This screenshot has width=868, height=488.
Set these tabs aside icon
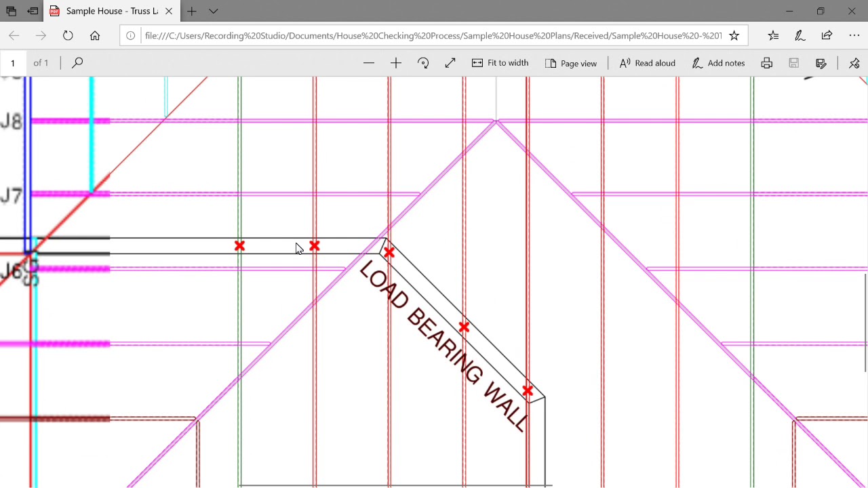pos(33,12)
